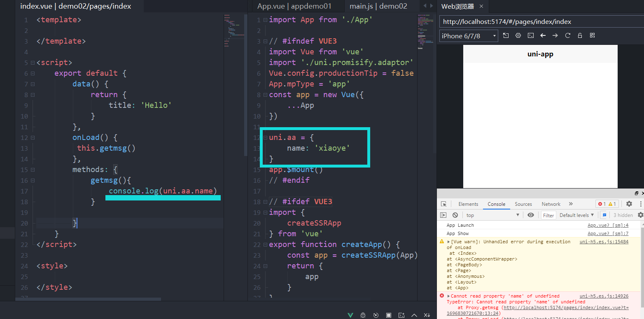The height and width of the screenshot is (319, 644).
Task: Click the inspect element picker icon
Action: tap(443, 204)
